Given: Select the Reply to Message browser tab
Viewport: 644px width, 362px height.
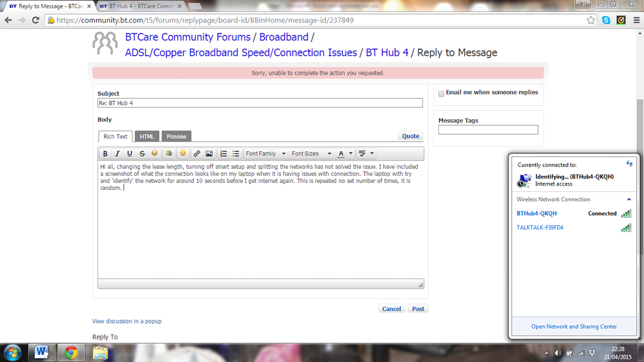Looking at the screenshot, I should coord(46,6).
